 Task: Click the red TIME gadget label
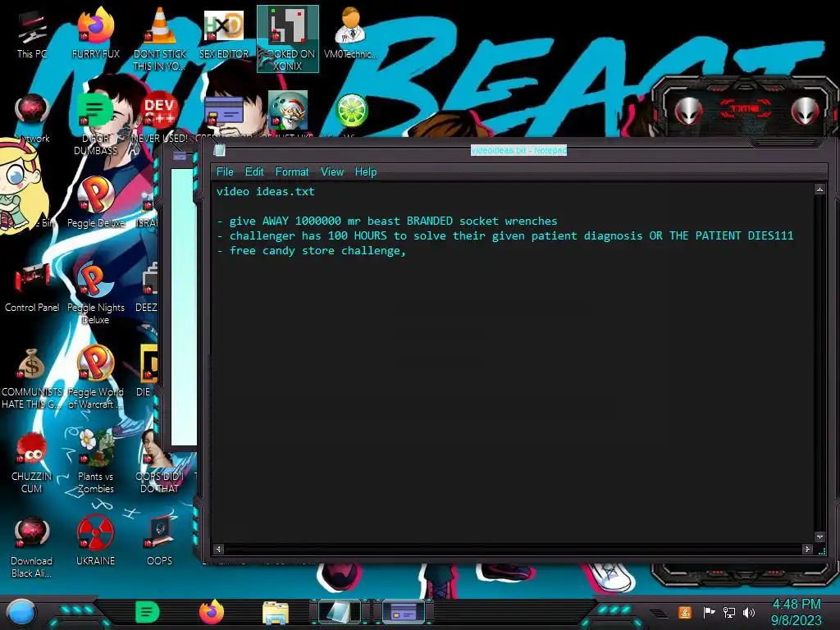[745, 109]
